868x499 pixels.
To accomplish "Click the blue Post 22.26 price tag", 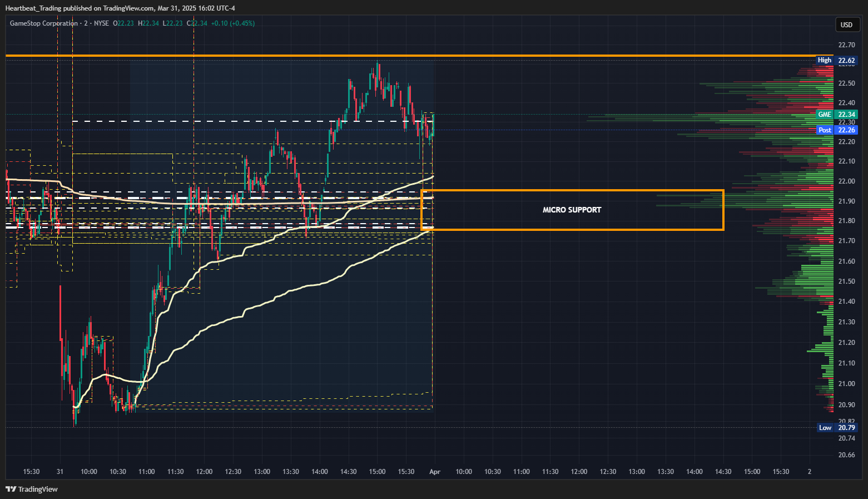I will tap(837, 130).
